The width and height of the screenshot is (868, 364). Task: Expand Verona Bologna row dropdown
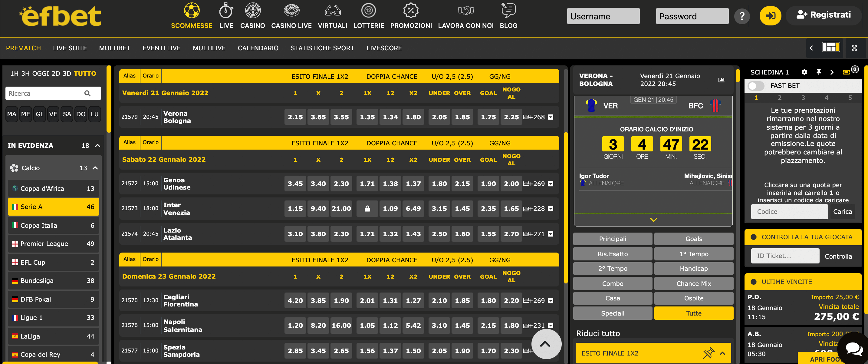click(x=551, y=117)
